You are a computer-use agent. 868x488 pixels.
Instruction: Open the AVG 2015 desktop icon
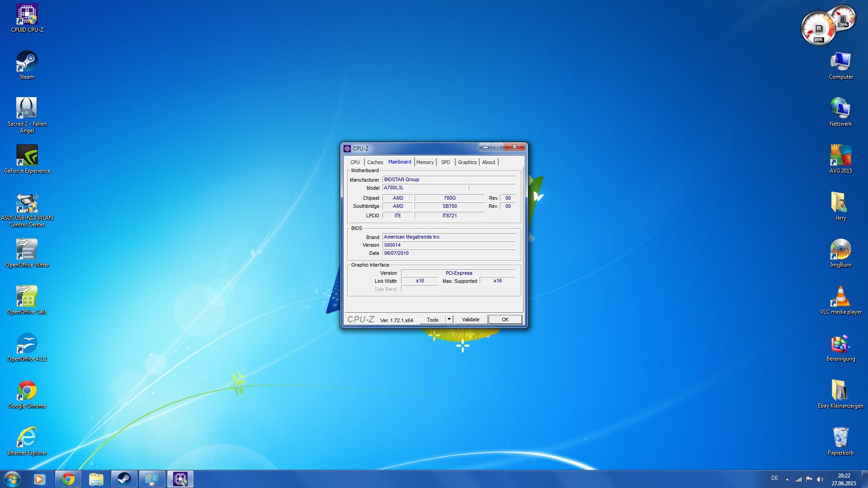840,156
